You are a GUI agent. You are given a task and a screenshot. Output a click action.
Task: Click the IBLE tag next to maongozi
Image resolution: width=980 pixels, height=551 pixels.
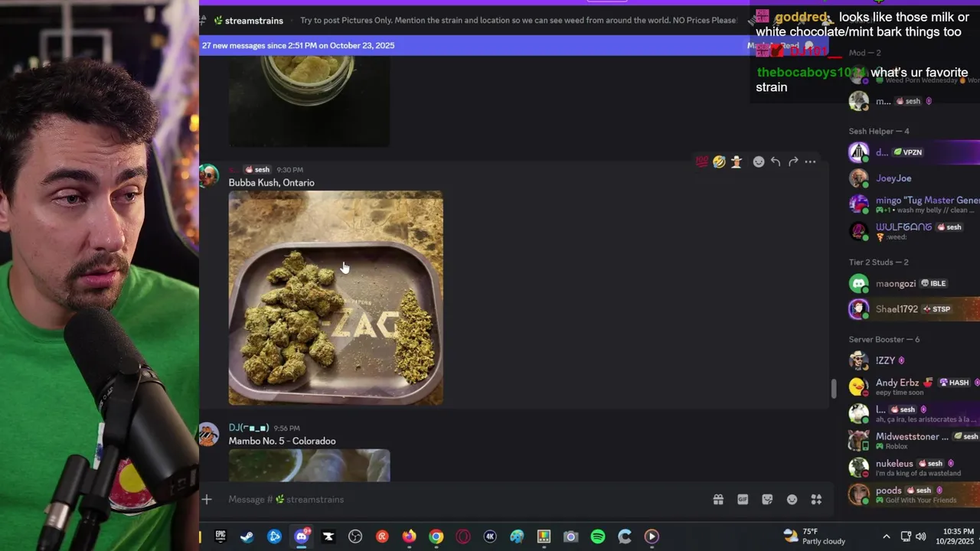pos(934,283)
